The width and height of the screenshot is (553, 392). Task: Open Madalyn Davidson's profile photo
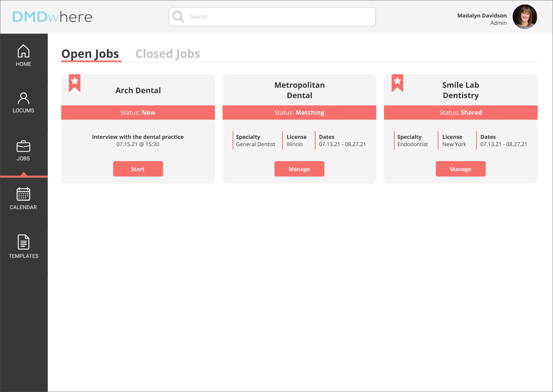(x=525, y=17)
